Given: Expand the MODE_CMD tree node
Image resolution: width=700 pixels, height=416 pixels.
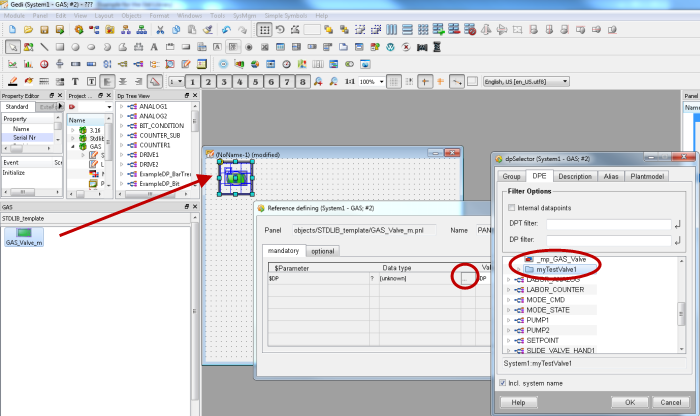Looking at the screenshot, I should (509, 299).
